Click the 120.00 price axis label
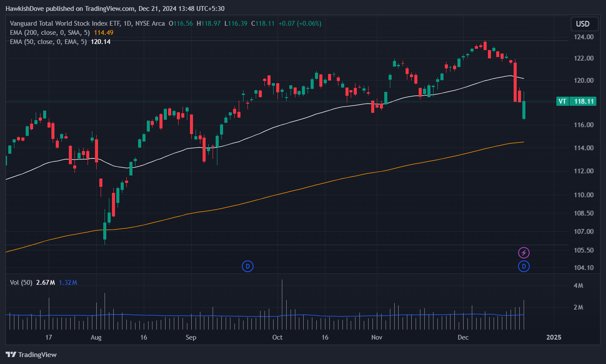Image resolution: width=606 pixels, height=364 pixels. coord(584,81)
